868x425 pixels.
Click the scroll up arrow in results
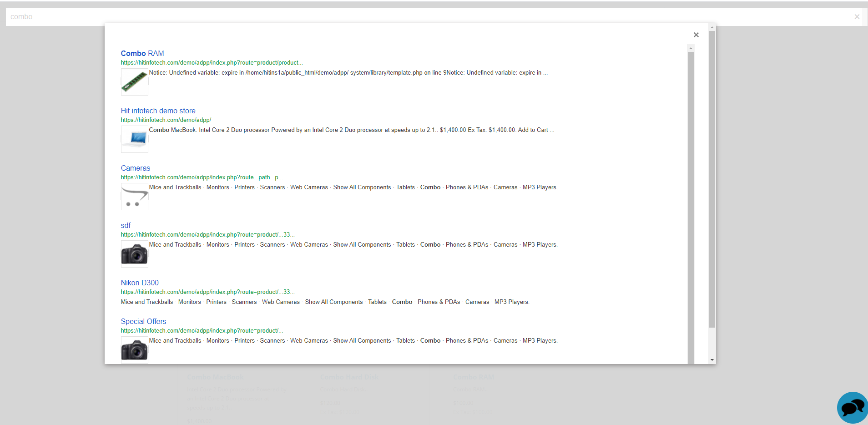click(691, 48)
